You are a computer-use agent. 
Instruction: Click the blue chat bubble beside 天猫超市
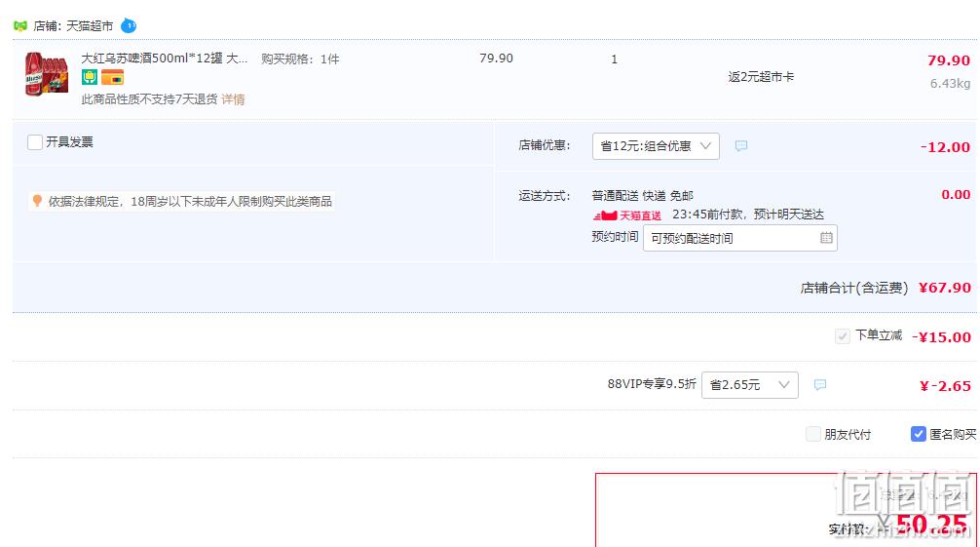pyautogui.click(x=129, y=25)
